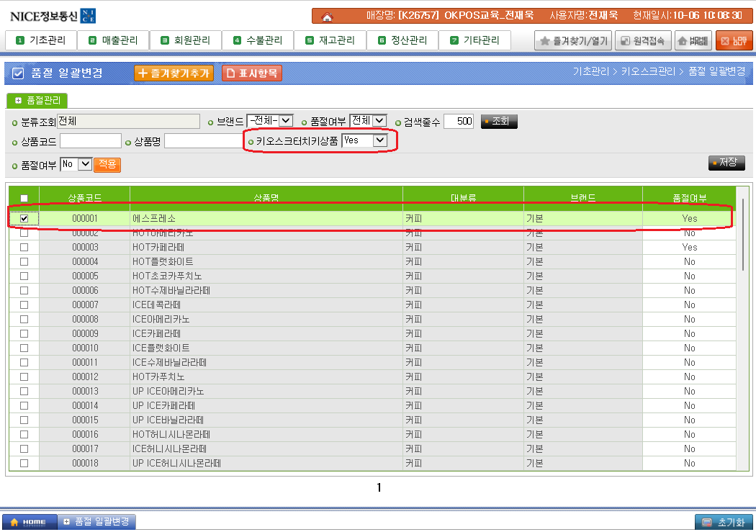The height and width of the screenshot is (532, 756).
Task: Open the 품절여부 No dropdown beside 적용
Action: point(76,164)
